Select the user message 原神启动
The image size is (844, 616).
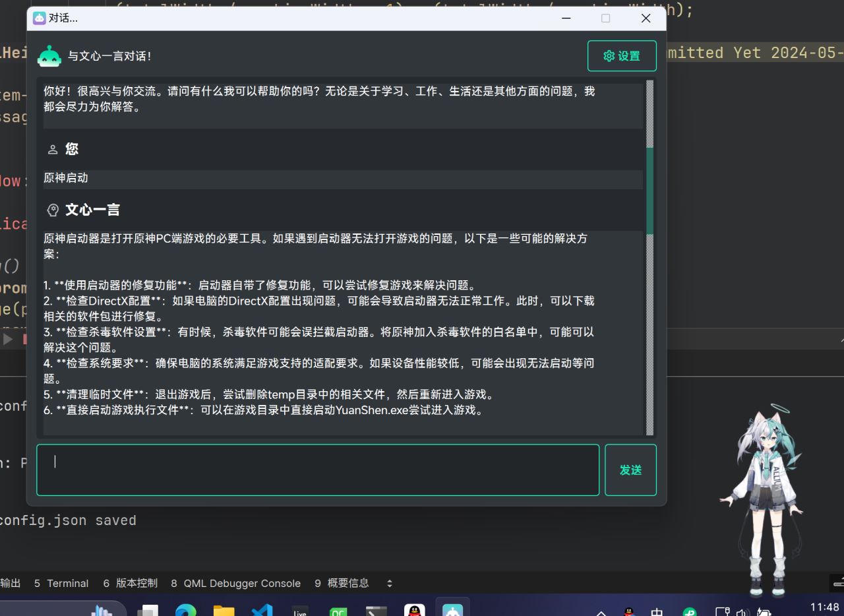66,178
